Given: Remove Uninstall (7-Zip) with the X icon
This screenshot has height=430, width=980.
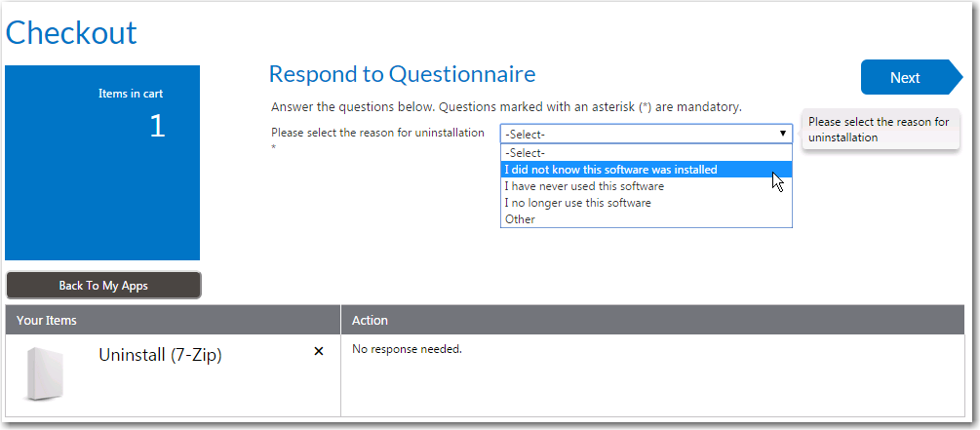Looking at the screenshot, I should click(x=319, y=351).
